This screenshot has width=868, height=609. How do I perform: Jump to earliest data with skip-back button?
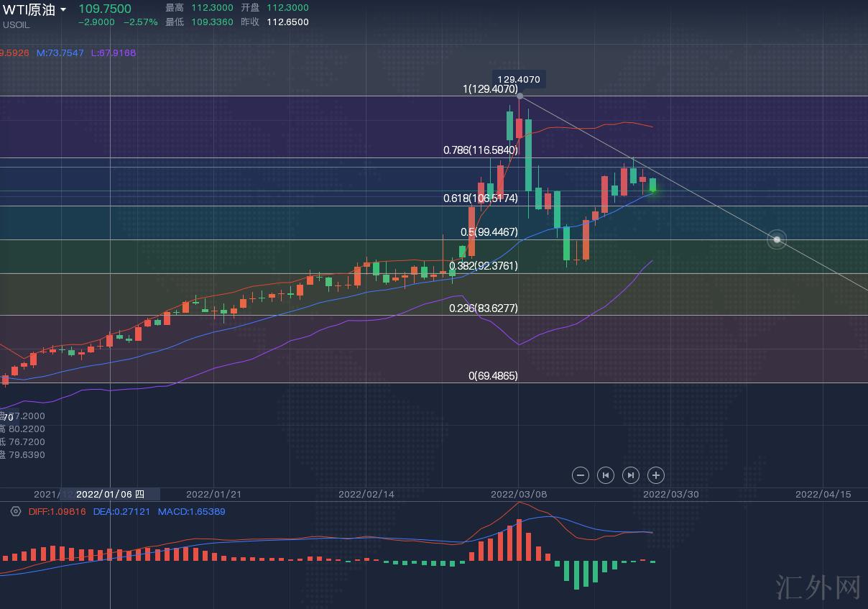coord(606,475)
